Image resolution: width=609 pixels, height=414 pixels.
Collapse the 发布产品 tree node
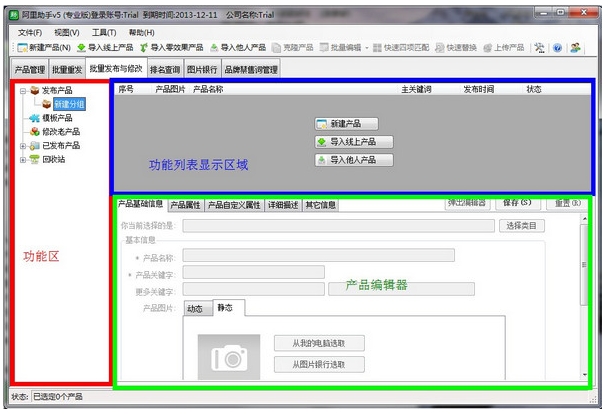tap(23, 91)
